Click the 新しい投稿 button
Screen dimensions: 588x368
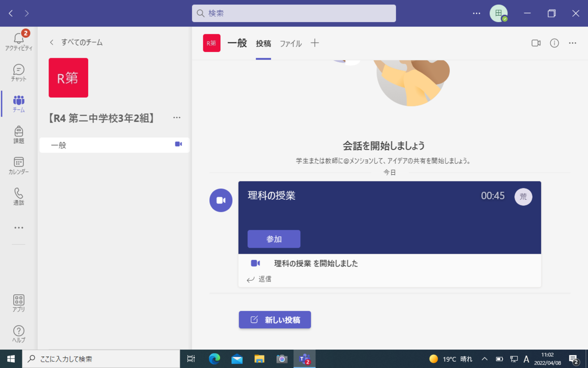pos(275,320)
